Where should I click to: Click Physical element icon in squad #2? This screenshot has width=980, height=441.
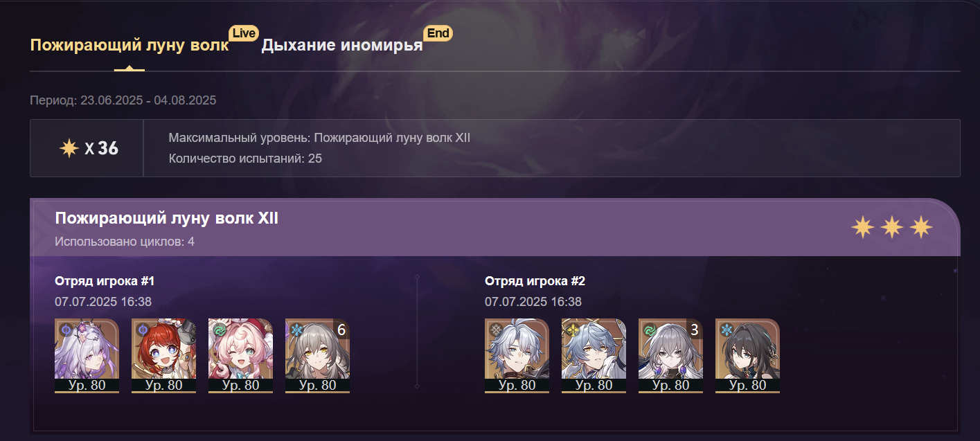click(495, 330)
